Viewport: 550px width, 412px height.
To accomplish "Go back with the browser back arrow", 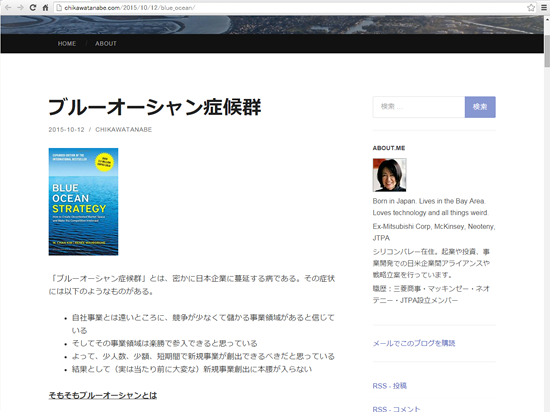I will point(8,7).
